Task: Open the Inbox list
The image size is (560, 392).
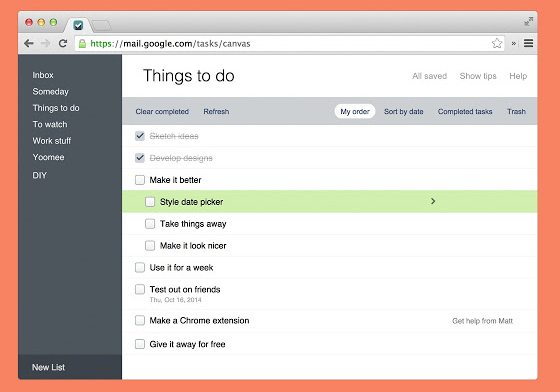Action: 43,75
